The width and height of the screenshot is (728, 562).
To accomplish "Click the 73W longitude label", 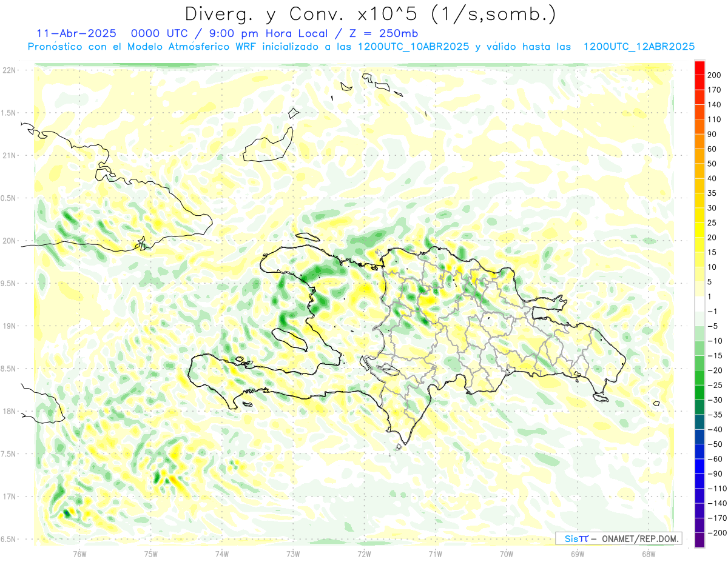I will 293,554.
